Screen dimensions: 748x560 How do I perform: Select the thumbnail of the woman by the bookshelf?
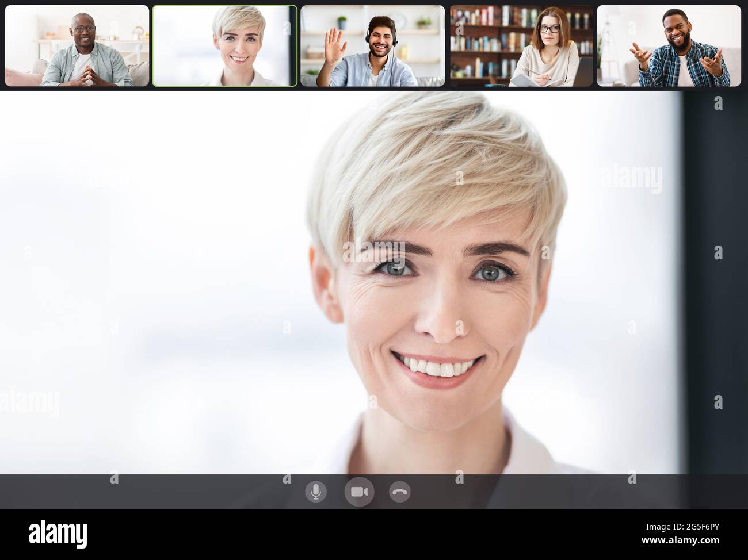pos(521,46)
